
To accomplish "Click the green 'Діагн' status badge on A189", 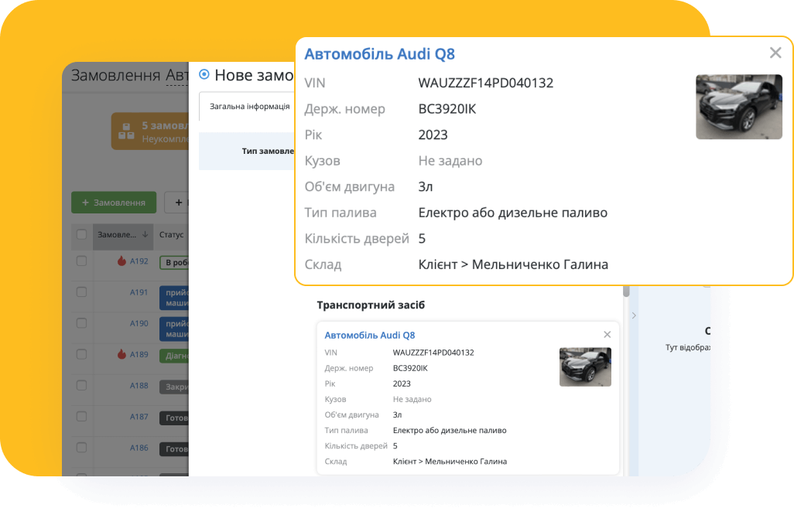I will tap(174, 356).
